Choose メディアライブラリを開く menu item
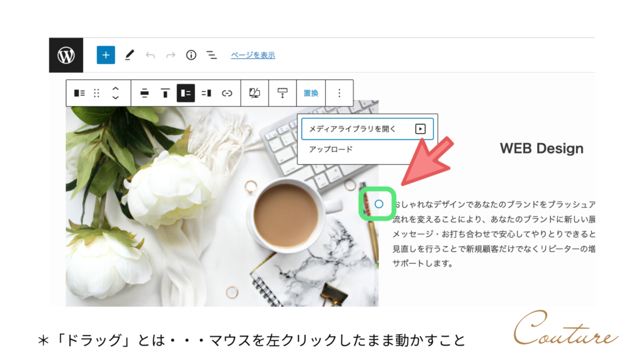 (367, 129)
